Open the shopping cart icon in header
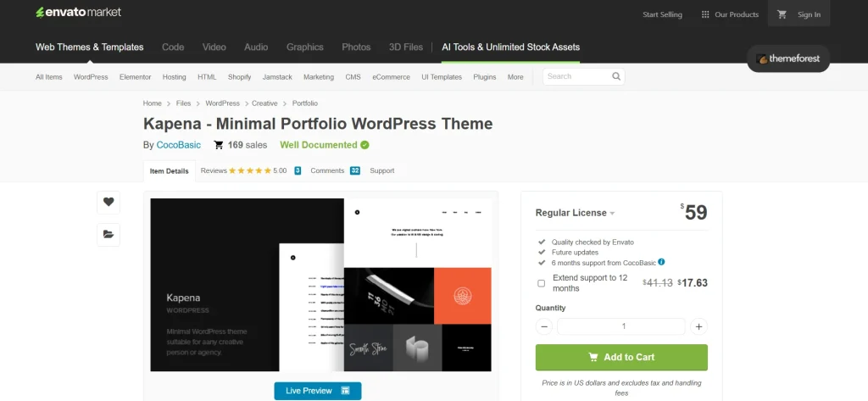 [782, 14]
